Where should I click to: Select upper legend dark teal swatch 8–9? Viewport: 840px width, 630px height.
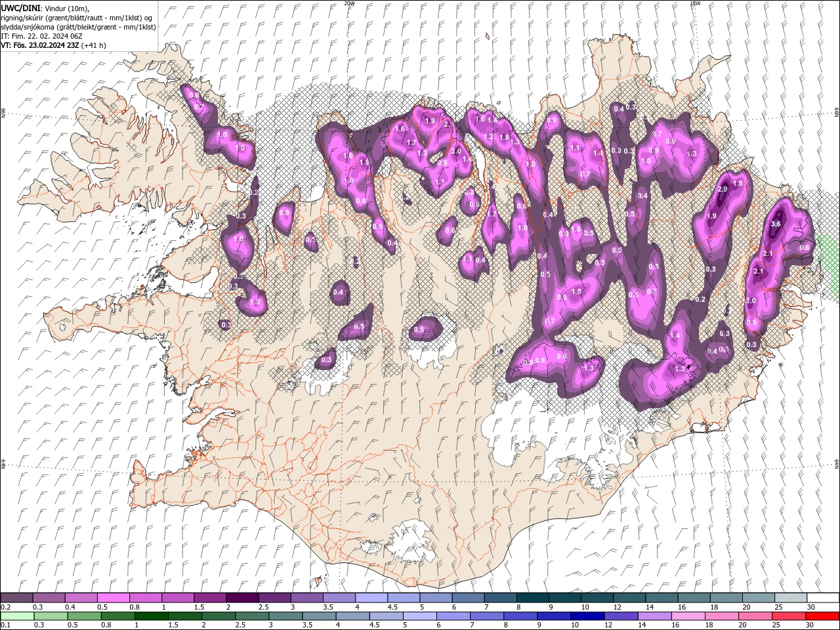(533, 597)
